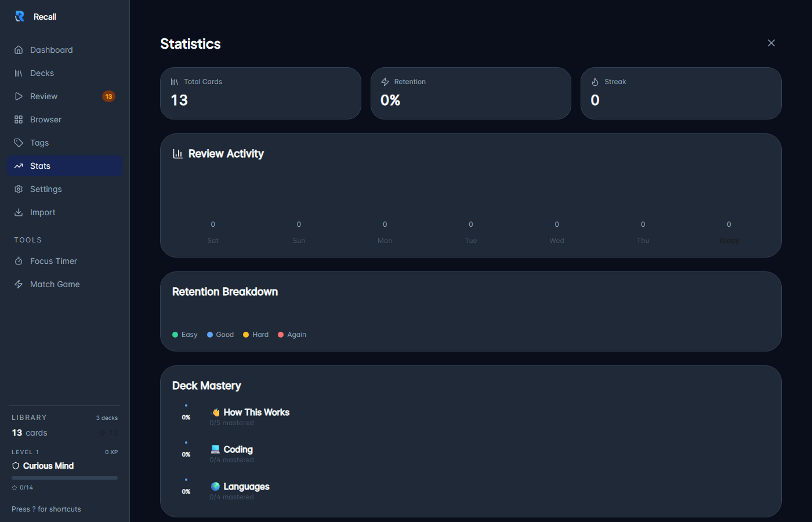Select the Decks library icon
This screenshot has height=522, width=812.
coord(19,73)
